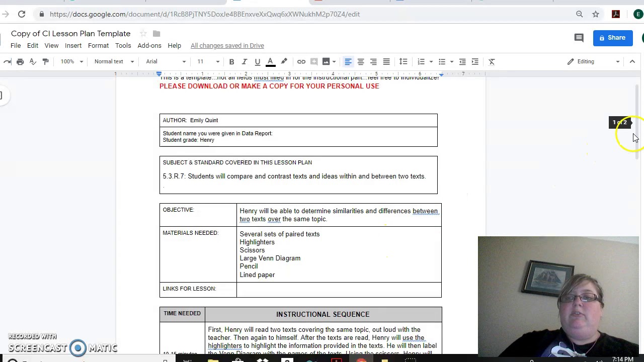Expand the Insert image dropdown arrow

[334, 62]
